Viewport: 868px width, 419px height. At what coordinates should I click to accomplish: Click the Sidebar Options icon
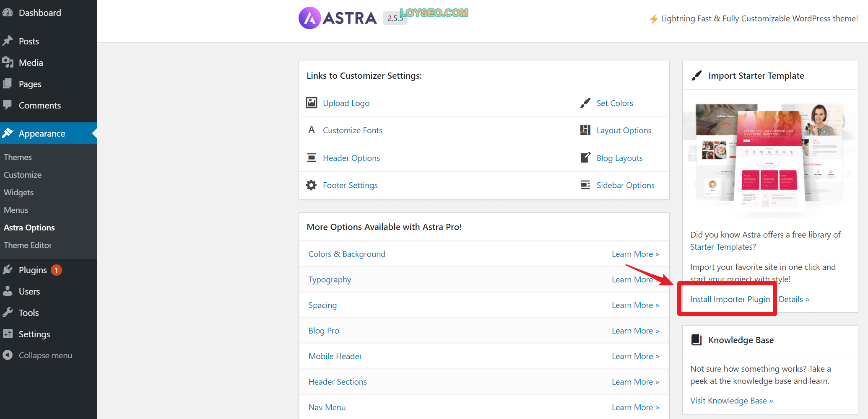585,185
